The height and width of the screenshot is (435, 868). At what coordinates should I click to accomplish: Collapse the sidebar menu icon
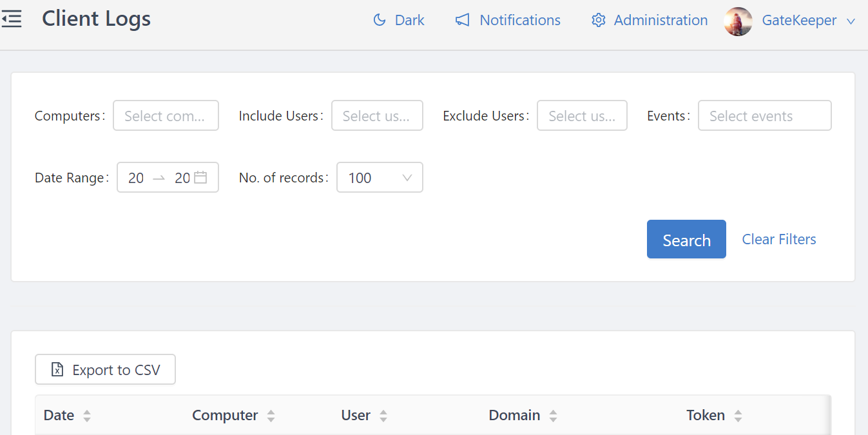tap(12, 19)
